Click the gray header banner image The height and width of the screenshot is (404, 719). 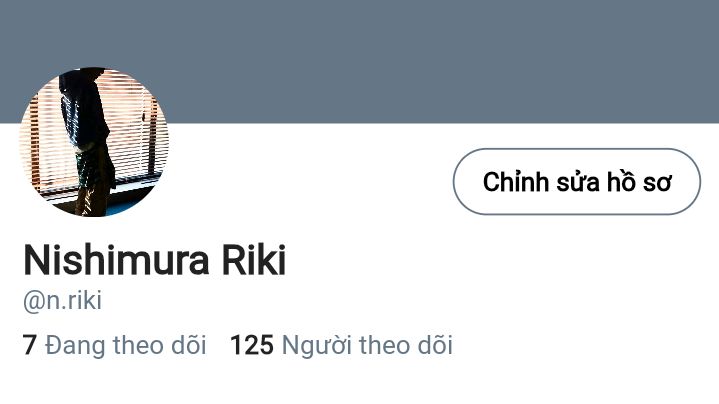coord(360,61)
